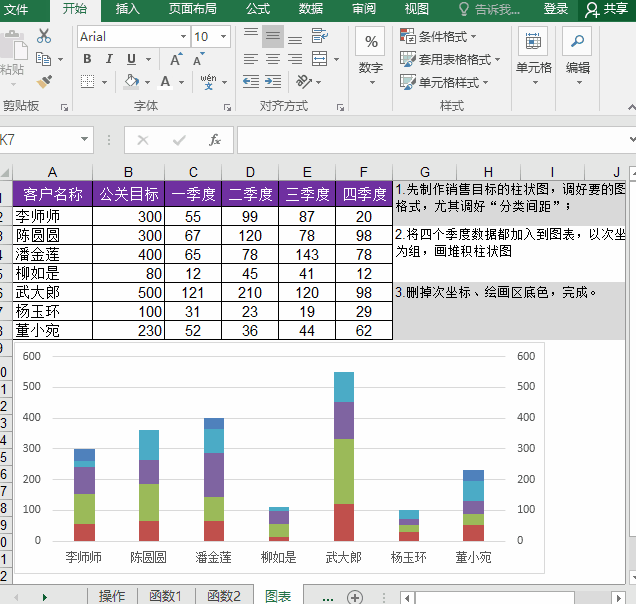Open Cell Styles (单元格样式) menu
This screenshot has width=636, height=604.
[444, 82]
